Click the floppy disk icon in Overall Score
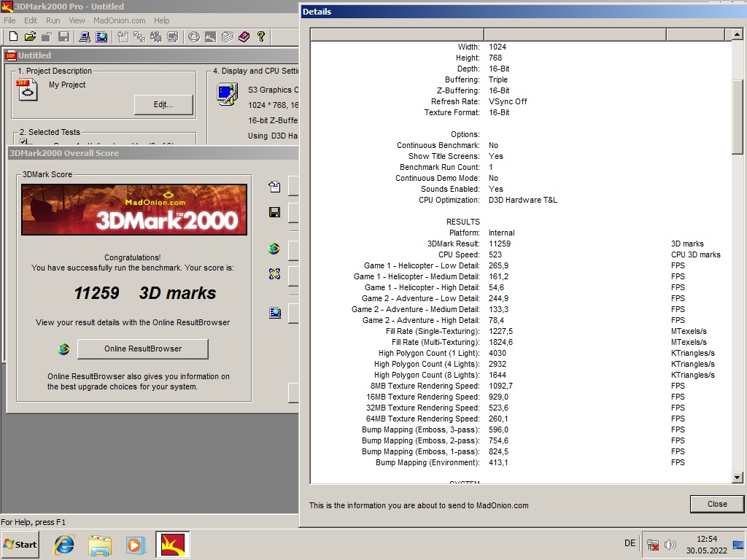 (274, 212)
